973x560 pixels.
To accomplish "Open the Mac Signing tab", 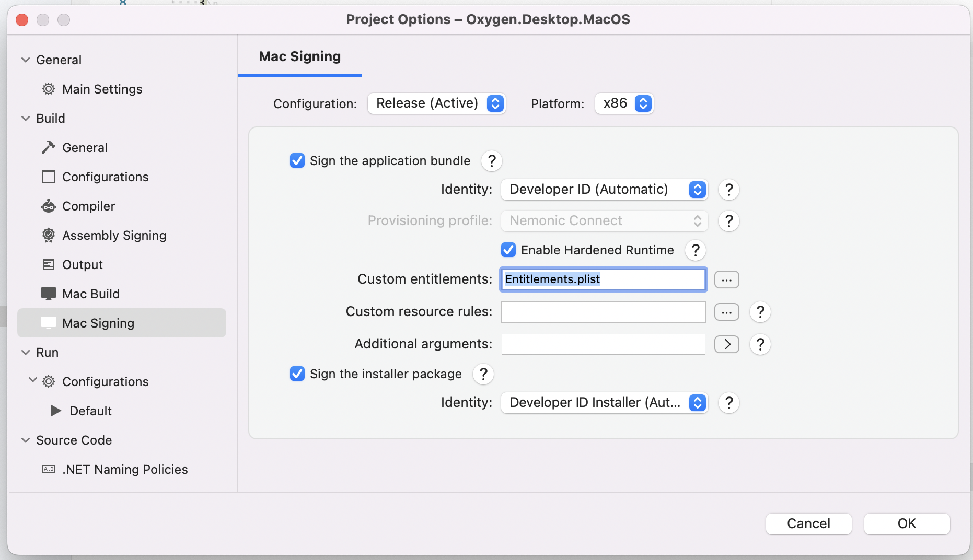I will click(x=300, y=56).
